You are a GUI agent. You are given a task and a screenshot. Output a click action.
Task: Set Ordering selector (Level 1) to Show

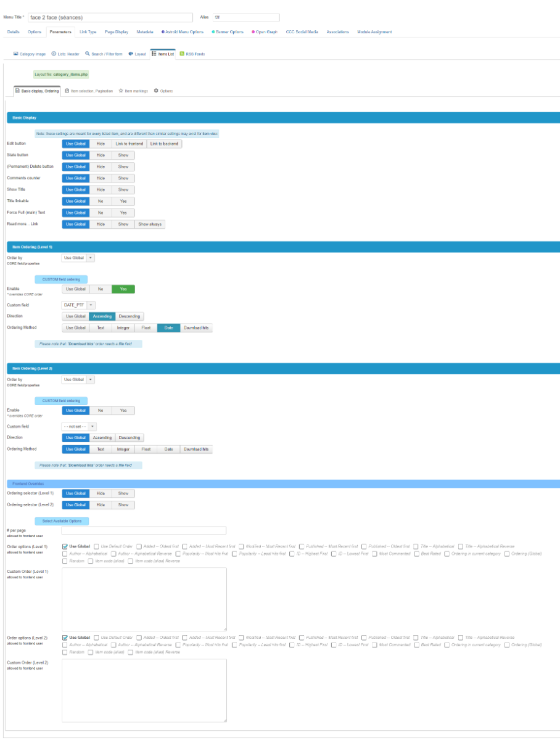click(123, 493)
